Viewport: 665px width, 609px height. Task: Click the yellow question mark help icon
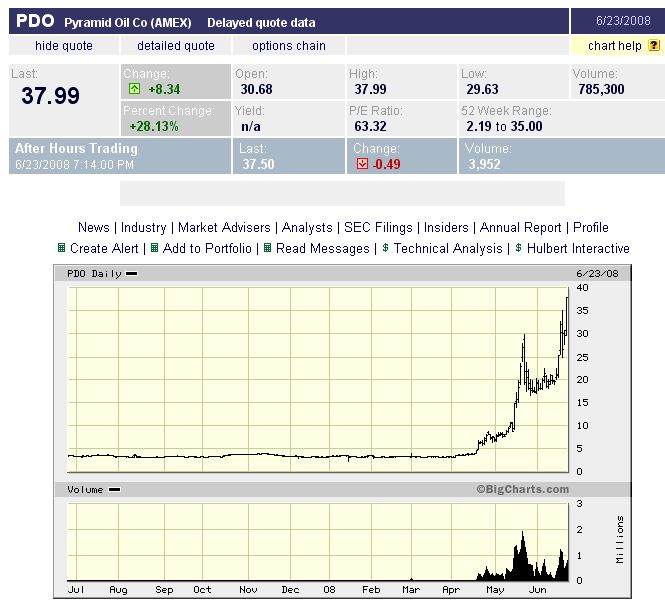(x=654, y=45)
